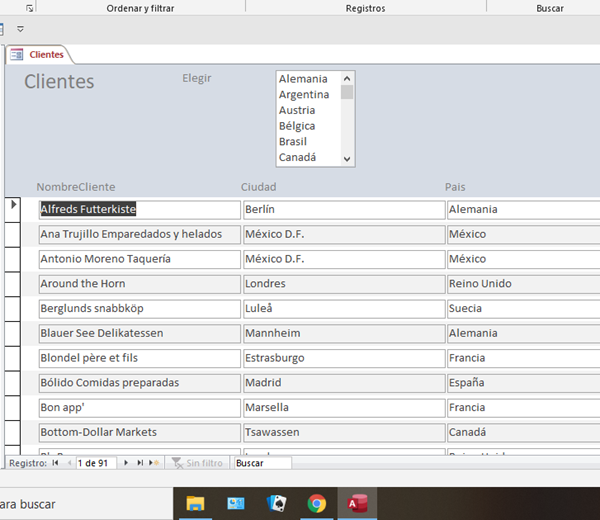
Task: Open Solitaire cards app on taskbar
Action: coord(276,503)
